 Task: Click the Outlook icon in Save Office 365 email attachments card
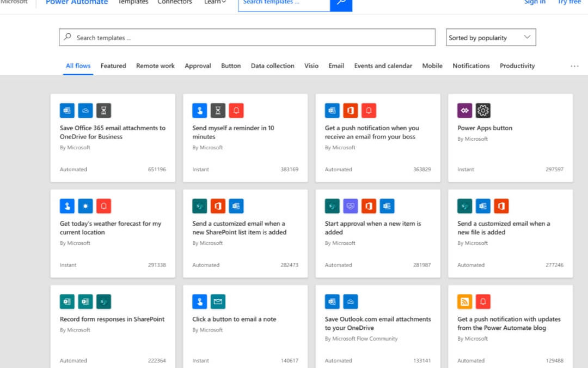pyautogui.click(x=67, y=110)
